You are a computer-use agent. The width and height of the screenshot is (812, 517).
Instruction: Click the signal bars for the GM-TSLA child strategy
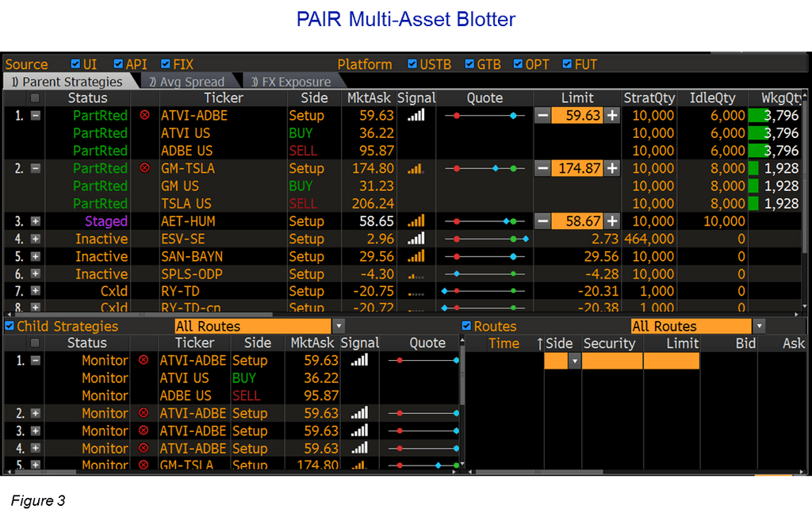click(358, 465)
